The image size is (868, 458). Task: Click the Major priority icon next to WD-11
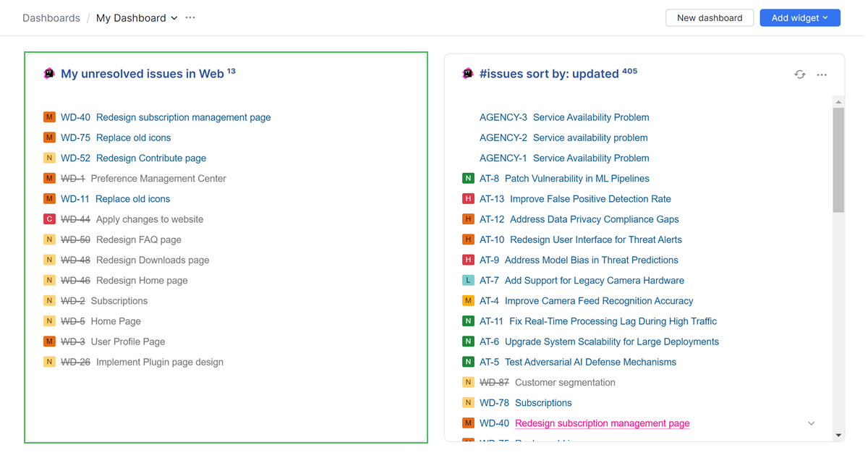48,198
